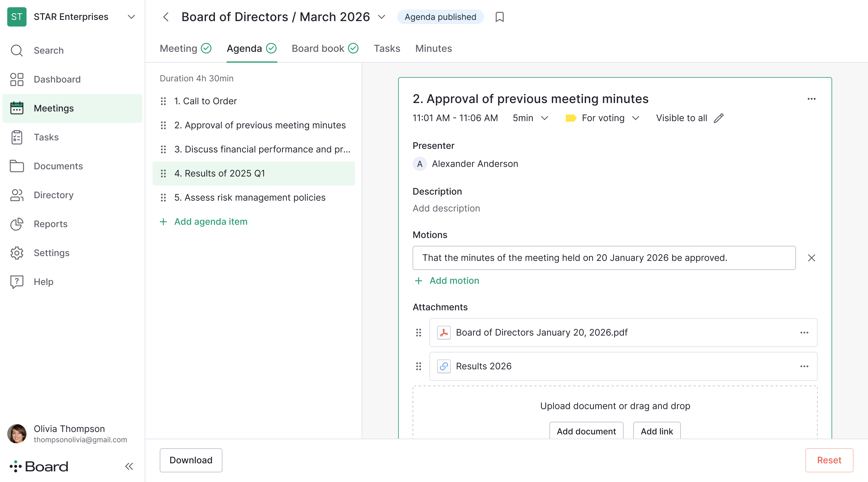
Task: Open options menu for agenda item 2
Action: click(811, 99)
